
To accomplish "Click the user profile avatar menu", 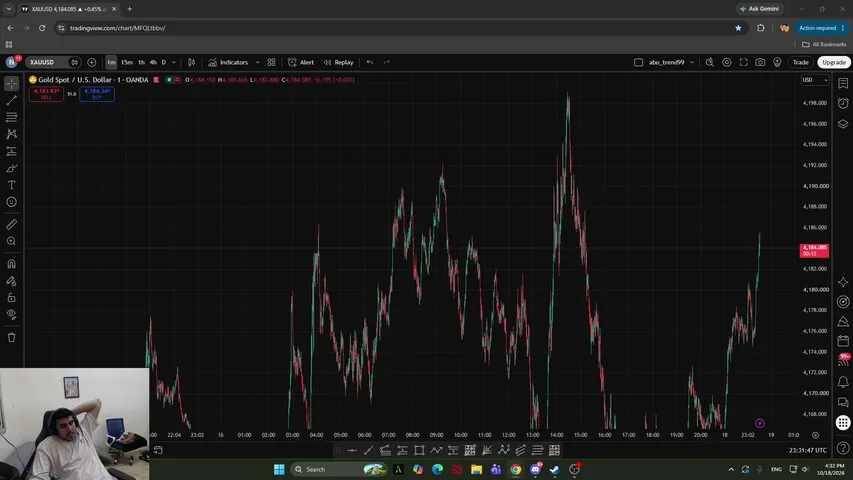I will (11, 62).
